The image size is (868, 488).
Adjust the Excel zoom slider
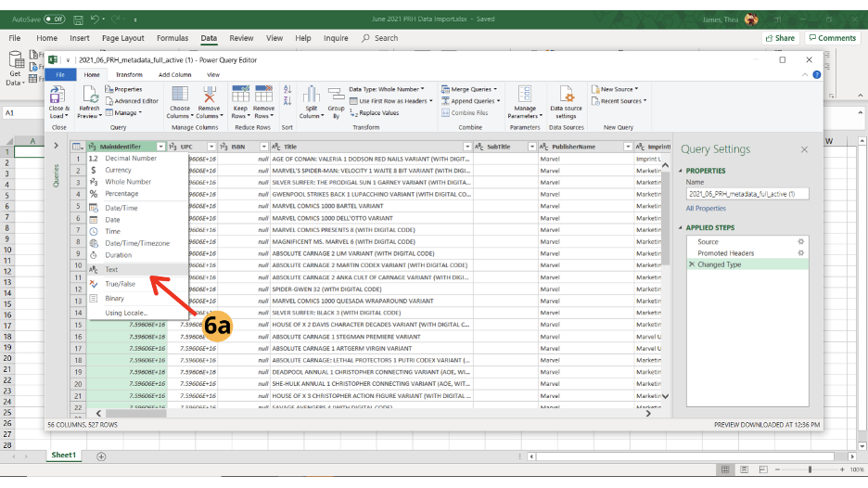[x=810, y=469]
